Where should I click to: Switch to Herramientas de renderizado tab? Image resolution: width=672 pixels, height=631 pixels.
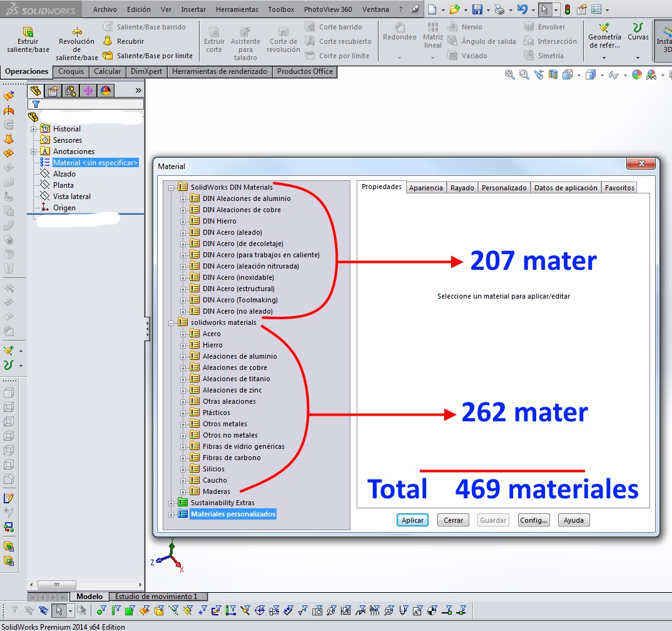(x=220, y=71)
